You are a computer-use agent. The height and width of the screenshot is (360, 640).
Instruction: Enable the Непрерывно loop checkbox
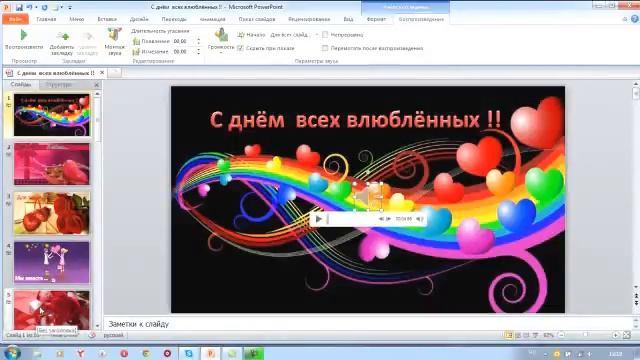click(x=325, y=35)
